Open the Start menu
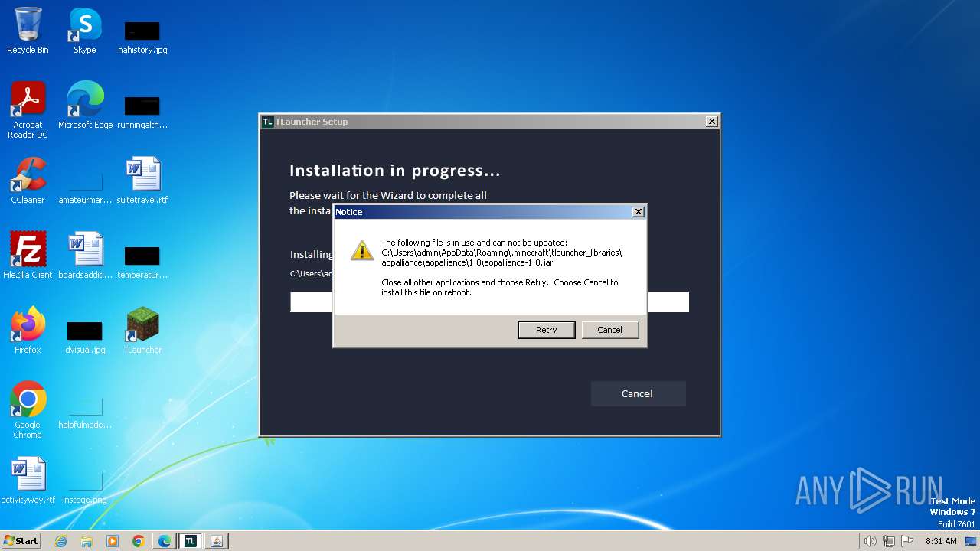The image size is (980, 551). [x=21, y=540]
